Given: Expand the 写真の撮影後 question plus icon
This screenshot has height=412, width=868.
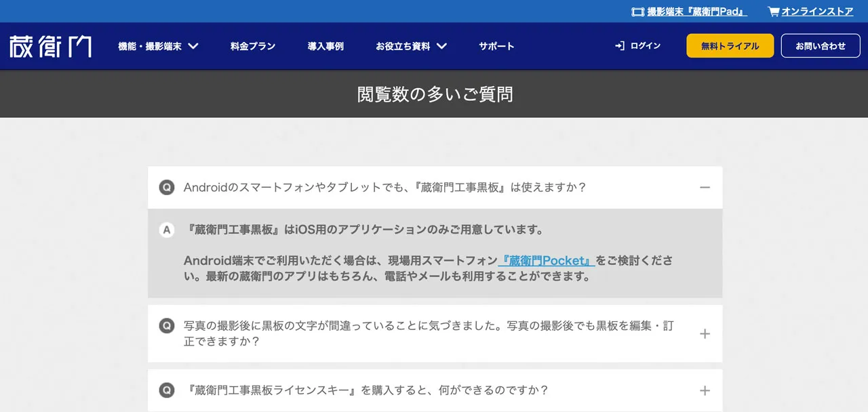Looking at the screenshot, I should (x=705, y=333).
